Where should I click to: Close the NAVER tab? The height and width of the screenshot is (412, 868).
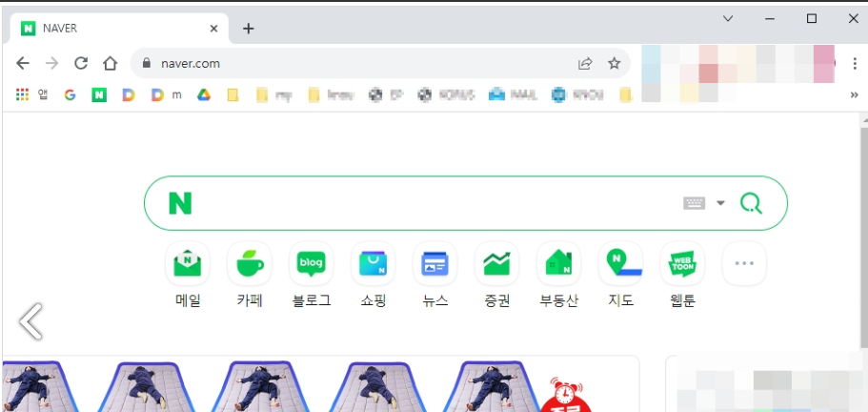click(x=213, y=29)
